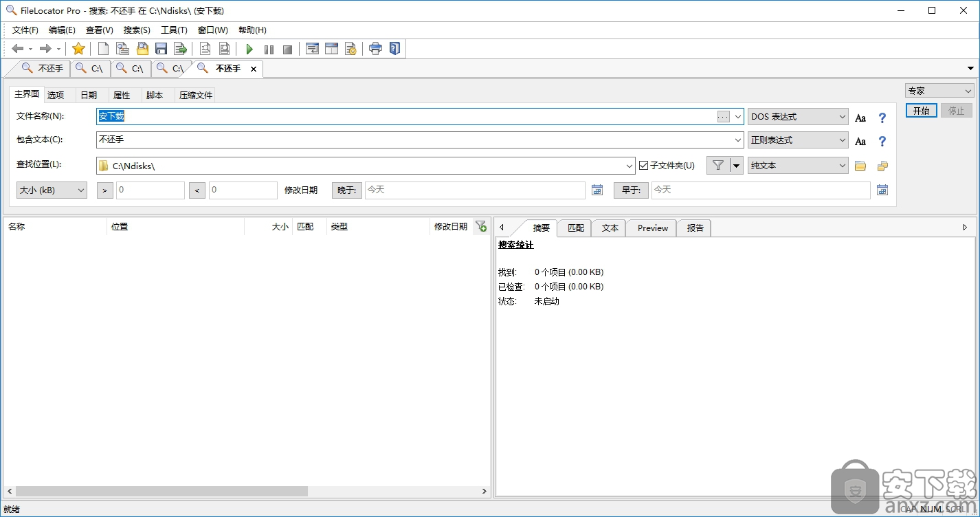Screen dimensions: 980x517
Task: Start the search with the green play icon
Action: click(x=249, y=49)
